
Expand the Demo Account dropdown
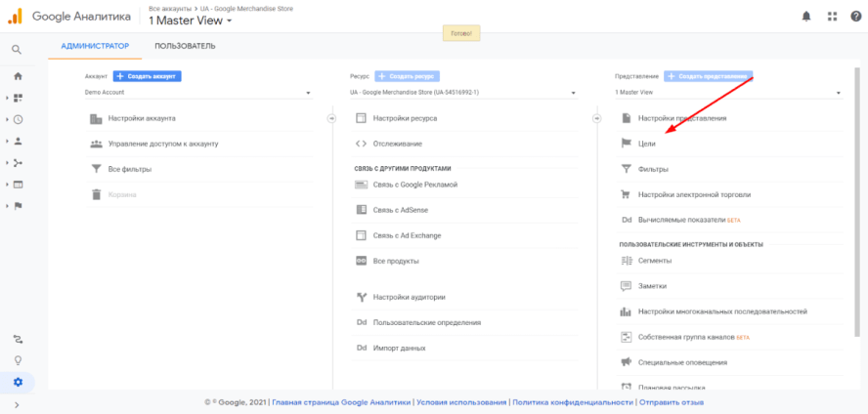[197, 93]
